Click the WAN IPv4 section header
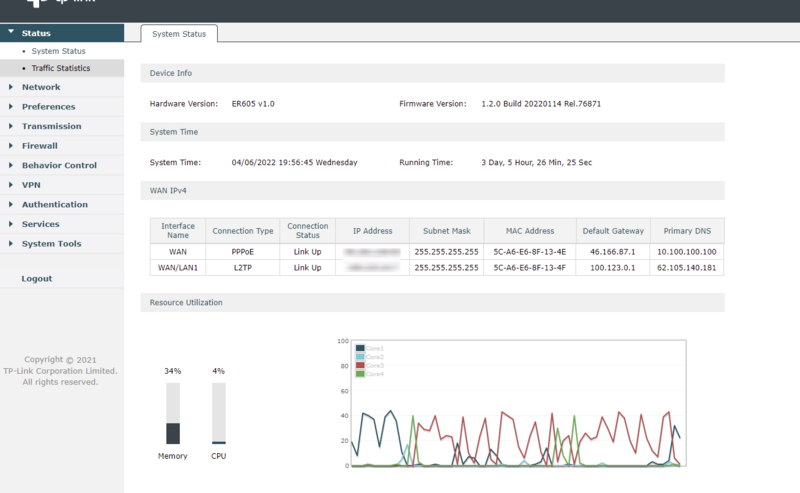800x493 pixels. coord(433,190)
